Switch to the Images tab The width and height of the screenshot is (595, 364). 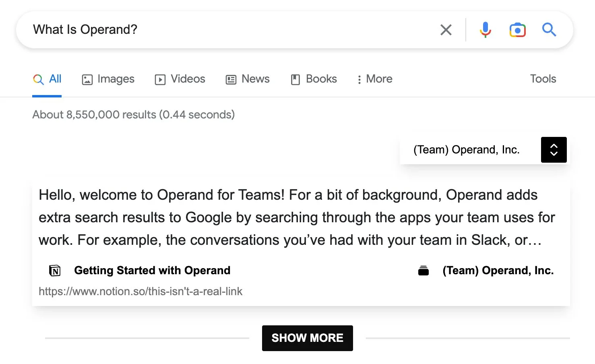pyautogui.click(x=108, y=79)
